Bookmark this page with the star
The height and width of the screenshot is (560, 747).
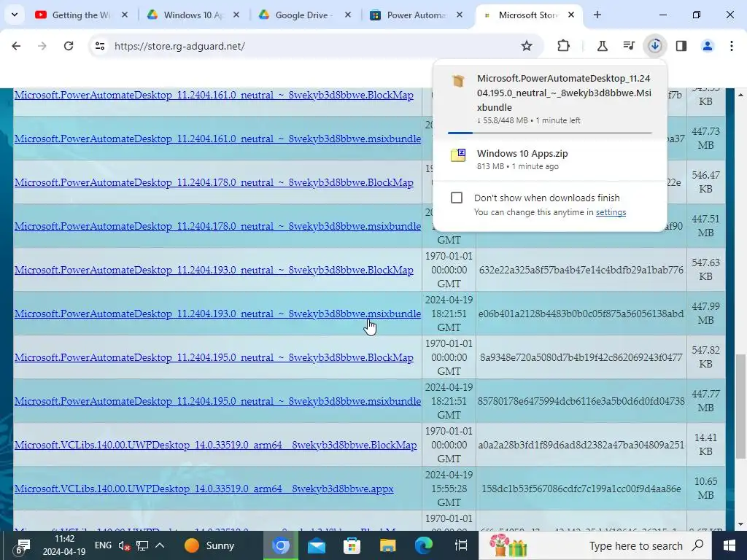click(x=527, y=46)
